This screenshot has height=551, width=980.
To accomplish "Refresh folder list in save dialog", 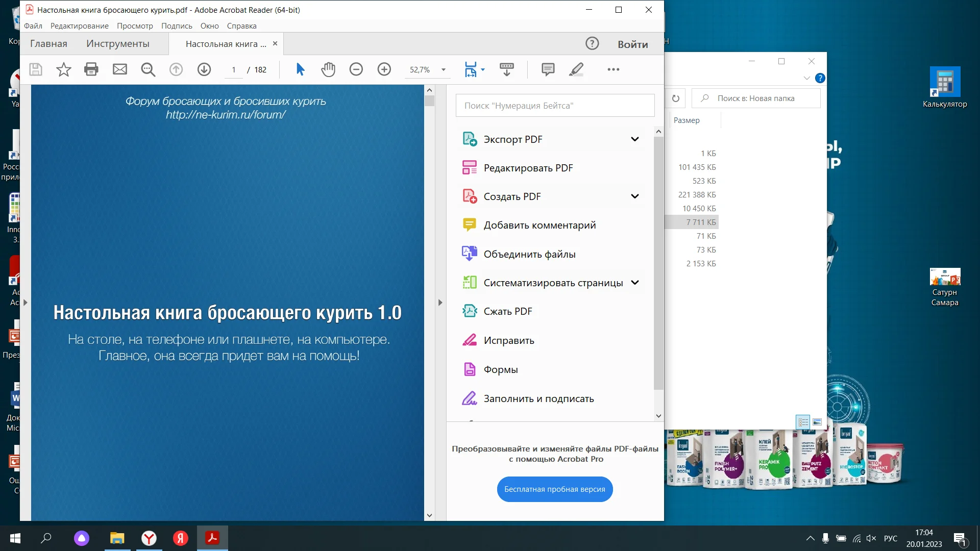I will pos(676,98).
